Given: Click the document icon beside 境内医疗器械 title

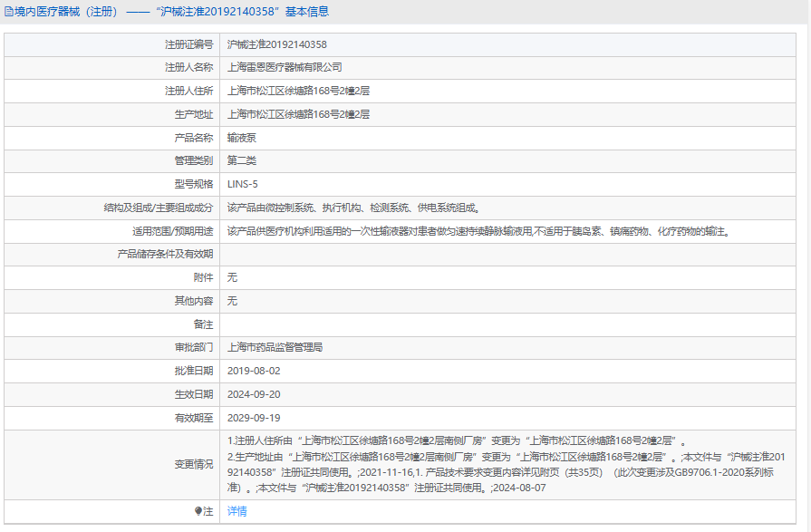Looking at the screenshot, I should pyautogui.click(x=8, y=12).
